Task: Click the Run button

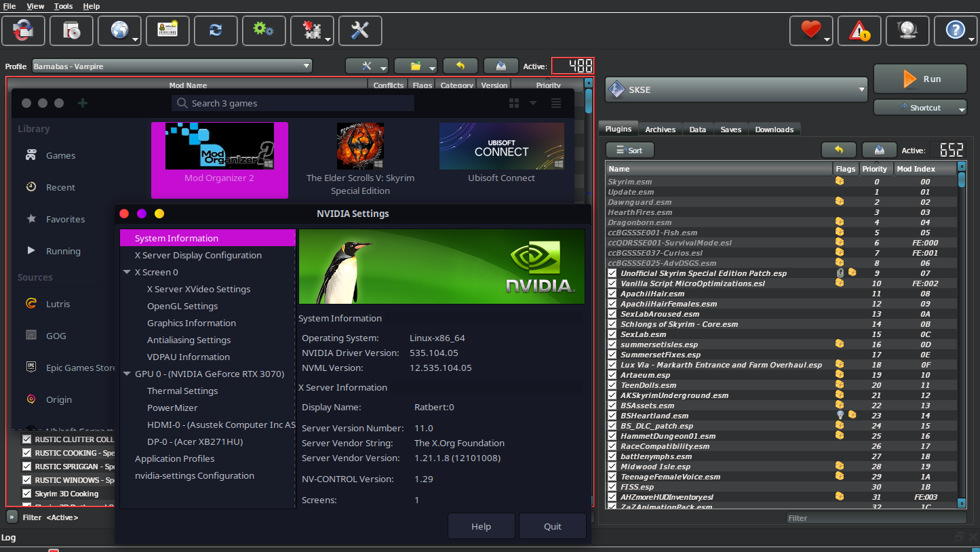Action: click(x=920, y=79)
